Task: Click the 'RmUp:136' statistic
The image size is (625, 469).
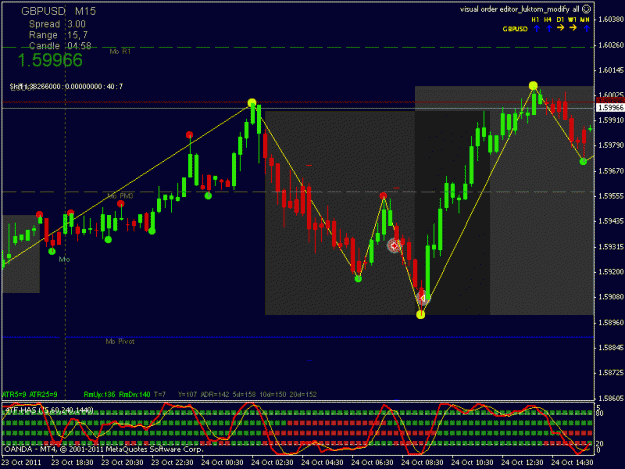Action: point(99,394)
